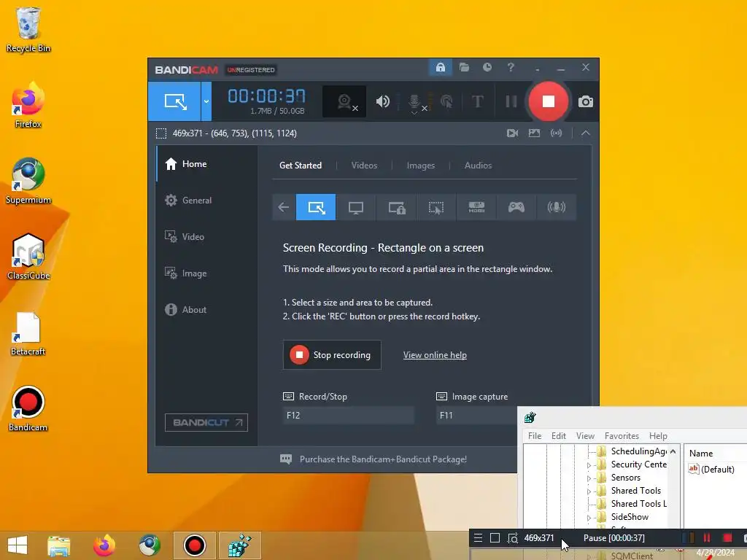Expand the SideShow tree node arrow
This screenshot has width=747, height=560.
click(x=589, y=518)
